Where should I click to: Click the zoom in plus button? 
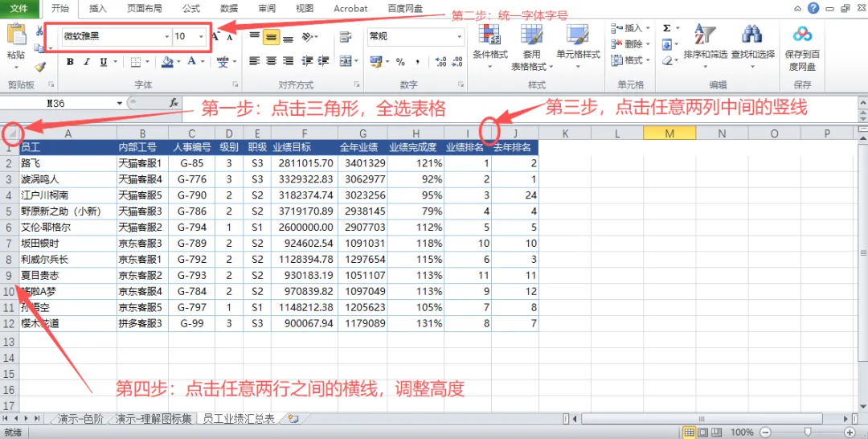coord(850,432)
